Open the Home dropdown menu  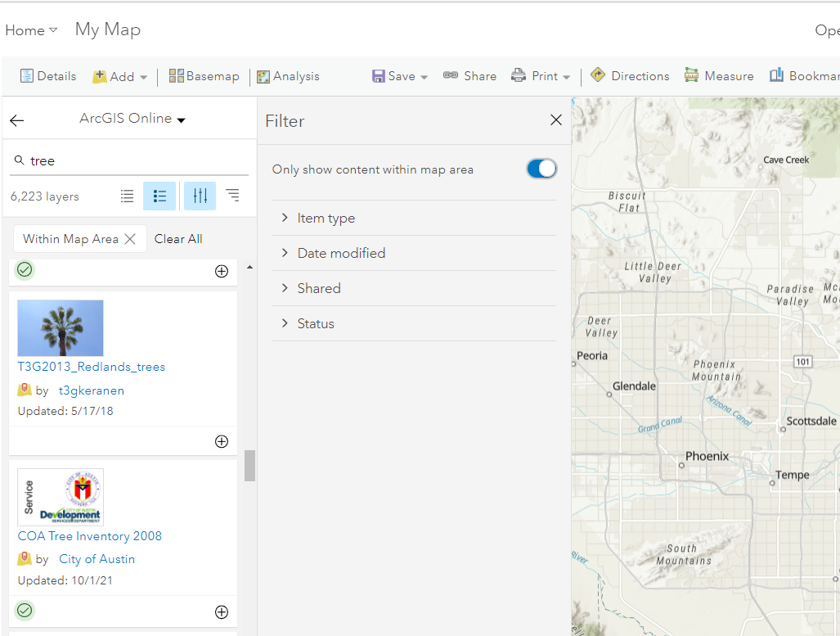(31, 30)
